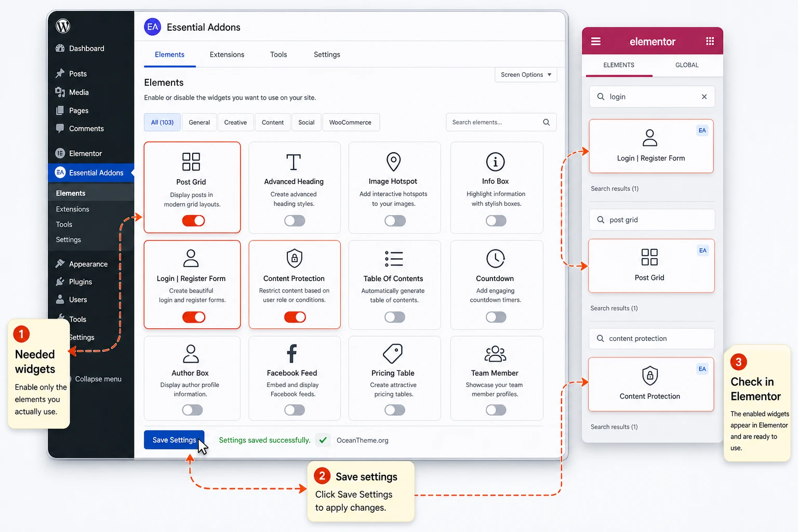Open the Settings tab in Essential Addons
798x532 pixels.
click(x=327, y=55)
